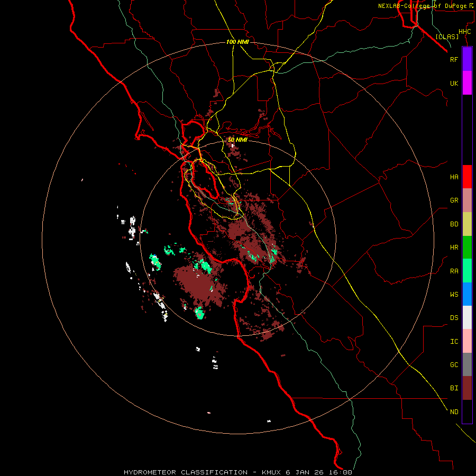The width and height of the screenshot is (476, 476).
Task: Click the RA light green legend swatch
Action: pyautogui.click(x=467, y=271)
